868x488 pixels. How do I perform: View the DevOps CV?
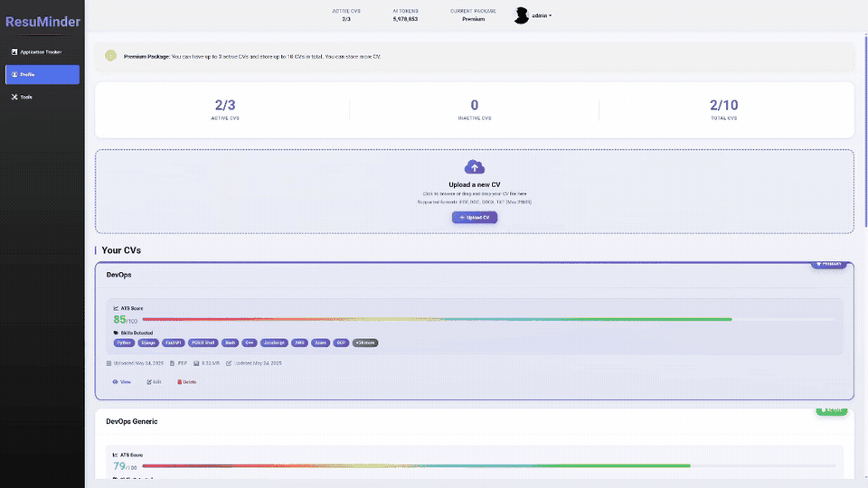122,381
